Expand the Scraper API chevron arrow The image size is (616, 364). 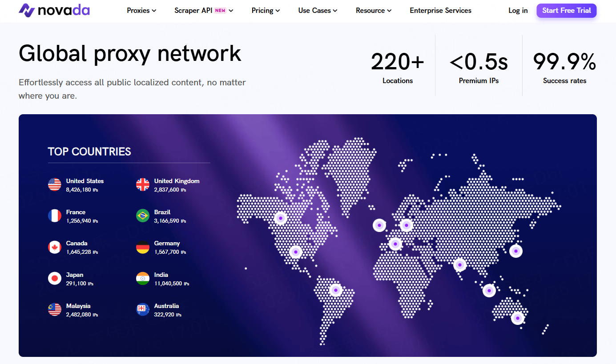231,11
